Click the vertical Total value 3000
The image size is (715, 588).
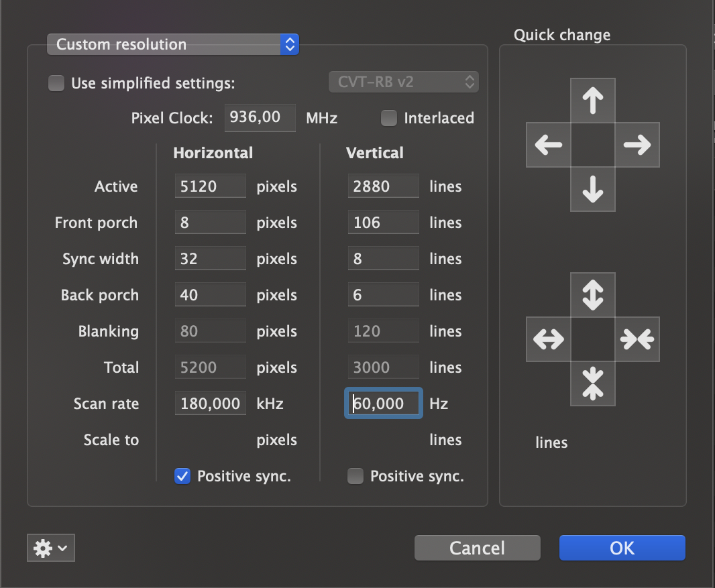click(x=384, y=367)
